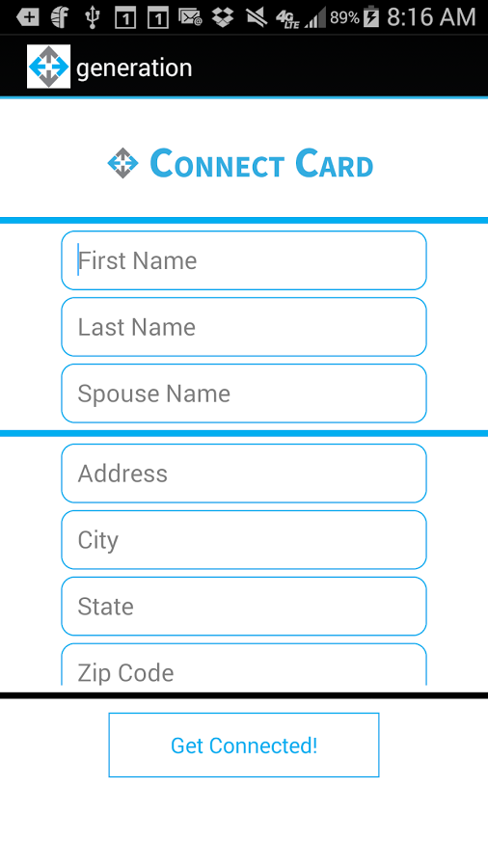Tap the 4G LTE signal indicator
Viewport: 488px width, 868px height.
(x=287, y=18)
